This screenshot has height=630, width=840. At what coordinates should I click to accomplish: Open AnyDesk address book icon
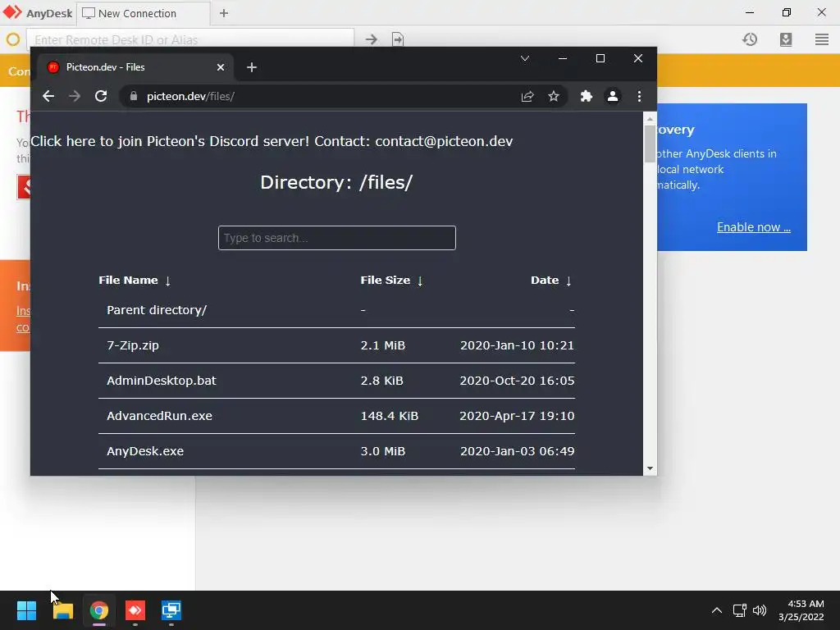(x=786, y=39)
